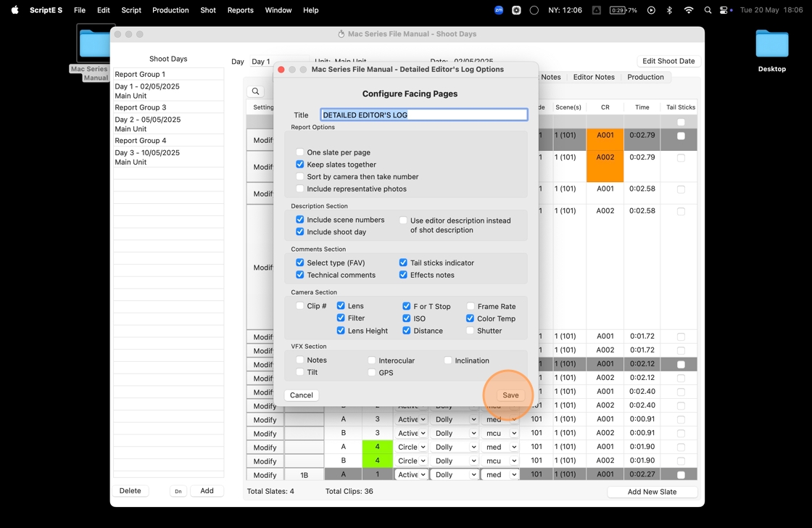This screenshot has height=528, width=812.
Task: Click the magnifier search icon above slate table
Action: pos(255,91)
